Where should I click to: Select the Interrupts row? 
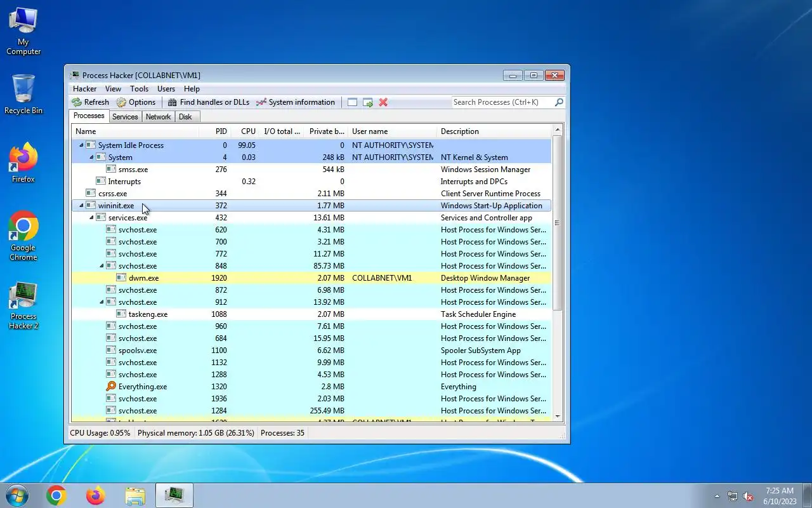click(311, 182)
